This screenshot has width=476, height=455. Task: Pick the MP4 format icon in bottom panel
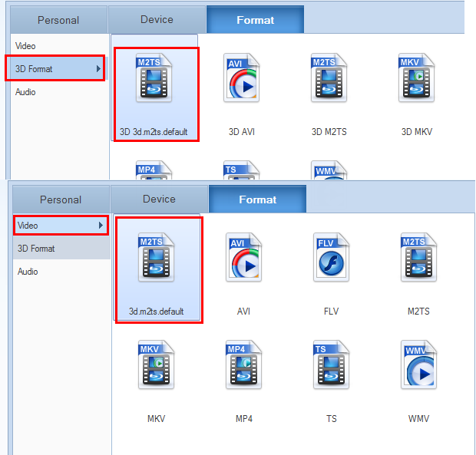[x=244, y=364]
